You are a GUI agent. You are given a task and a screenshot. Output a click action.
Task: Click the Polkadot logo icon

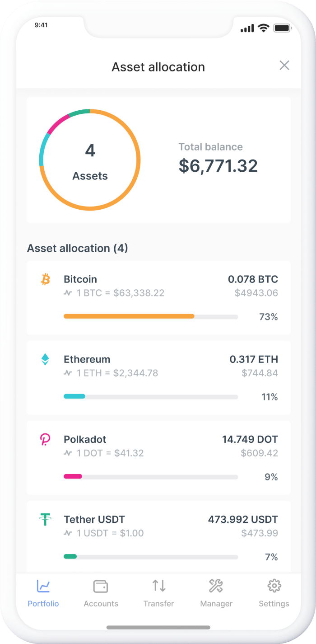pyautogui.click(x=45, y=440)
